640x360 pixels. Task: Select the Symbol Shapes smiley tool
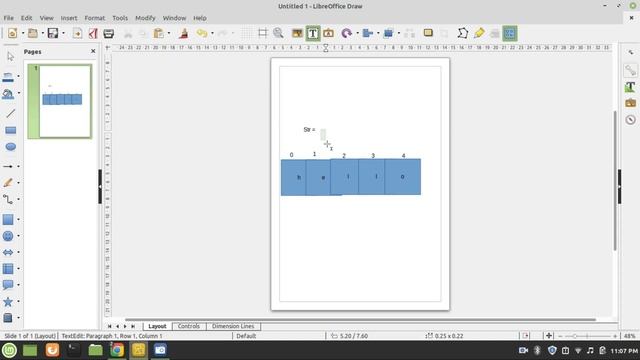coord(8,236)
